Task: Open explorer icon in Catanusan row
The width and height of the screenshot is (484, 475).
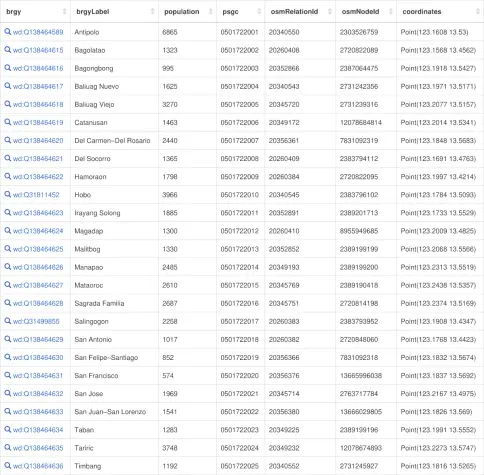Action: point(7,122)
